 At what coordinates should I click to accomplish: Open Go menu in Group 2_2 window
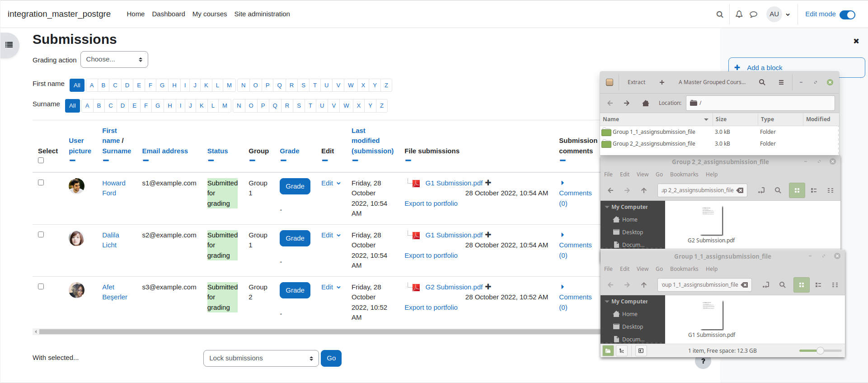659,175
